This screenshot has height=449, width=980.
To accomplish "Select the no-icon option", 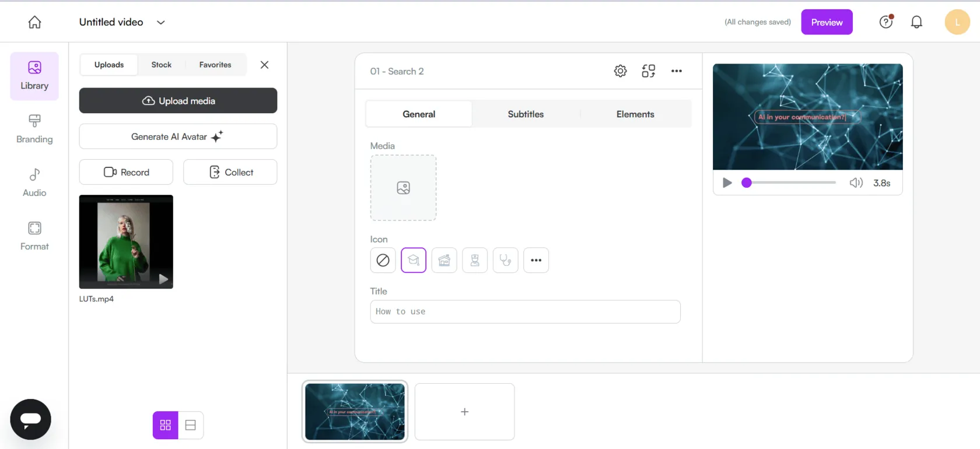I will coord(383,260).
